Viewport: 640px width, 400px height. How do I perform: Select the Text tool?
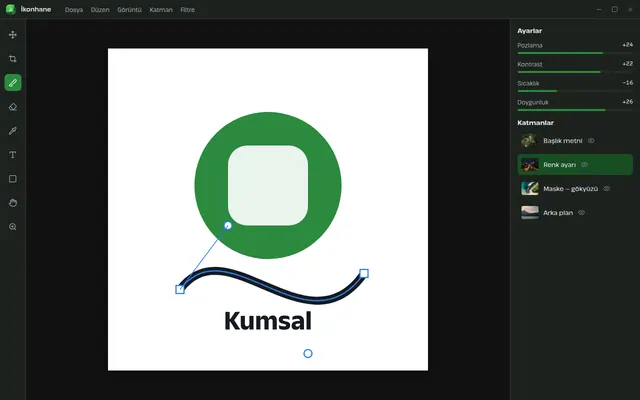13,155
